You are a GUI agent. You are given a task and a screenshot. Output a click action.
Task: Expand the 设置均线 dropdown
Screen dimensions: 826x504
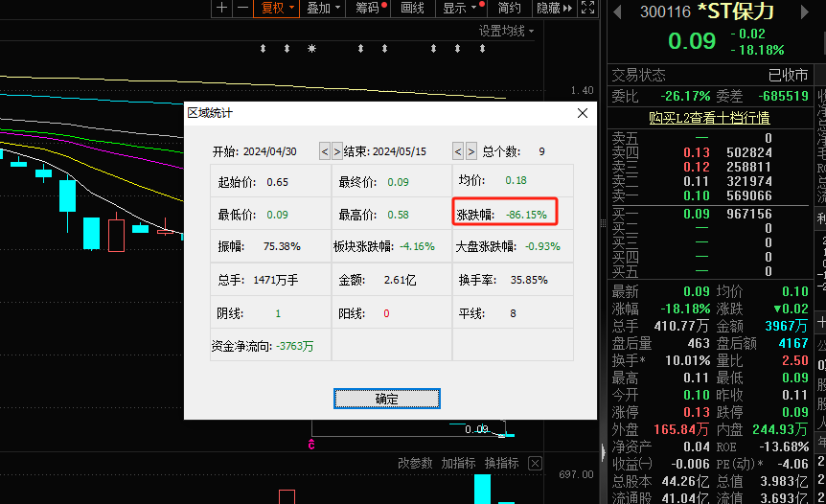(506, 31)
